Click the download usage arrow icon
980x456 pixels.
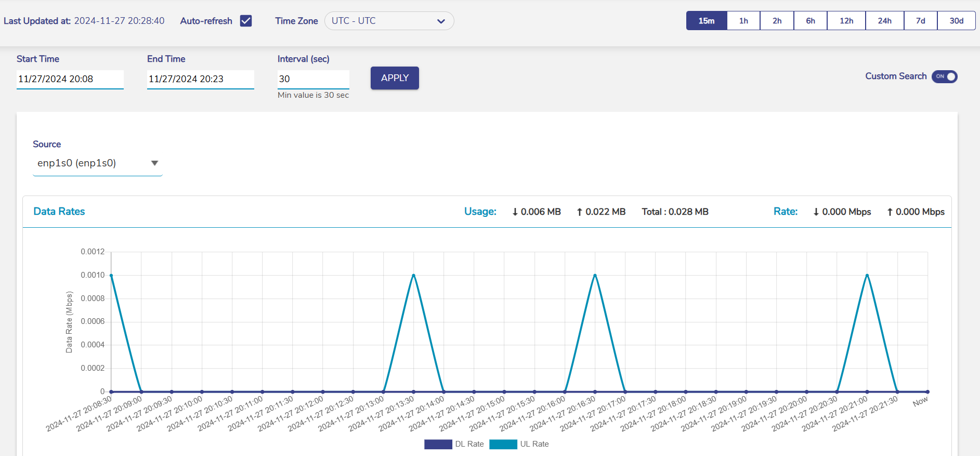(515, 212)
